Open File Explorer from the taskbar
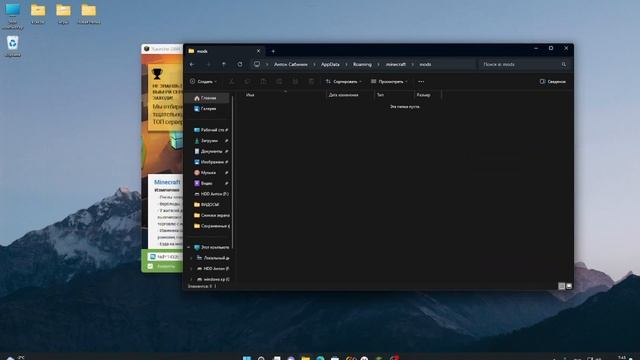 coord(306,358)
